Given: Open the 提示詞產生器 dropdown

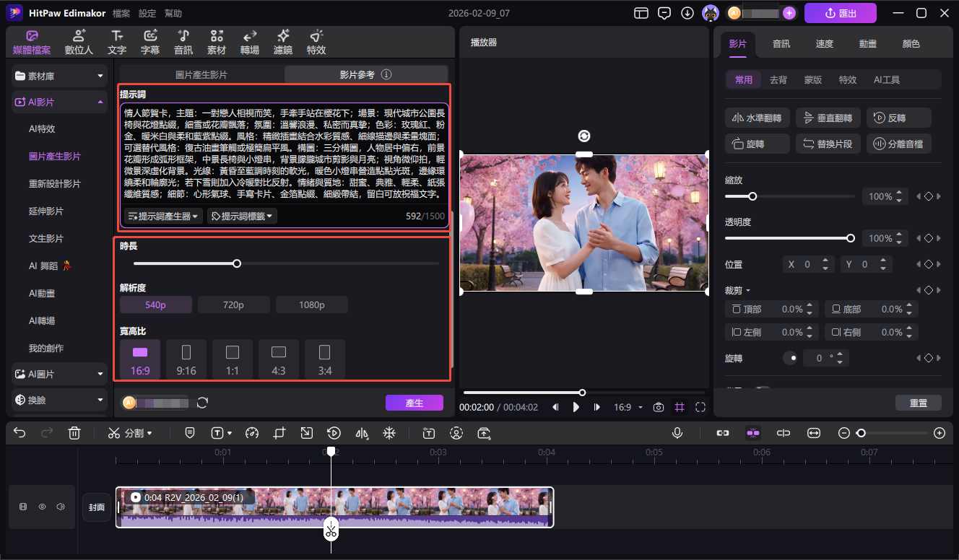Looking at the screenshot, I should point(162,216).
